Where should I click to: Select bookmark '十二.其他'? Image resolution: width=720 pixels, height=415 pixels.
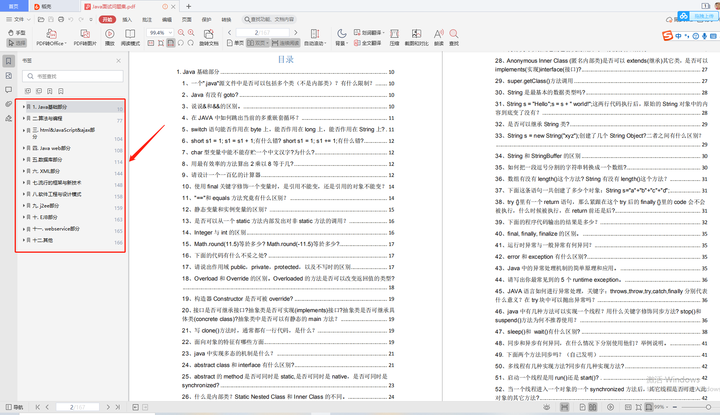(x=42, y=240)
